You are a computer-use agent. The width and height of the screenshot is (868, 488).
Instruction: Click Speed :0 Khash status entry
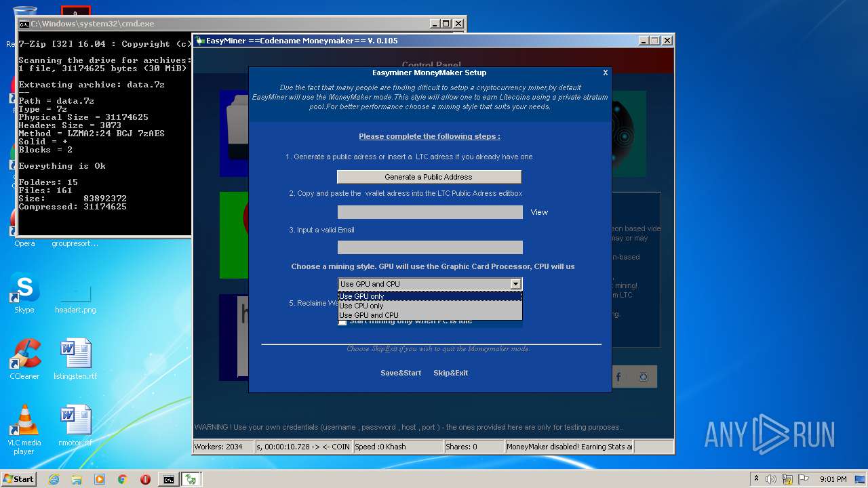[x=397, y=447]
